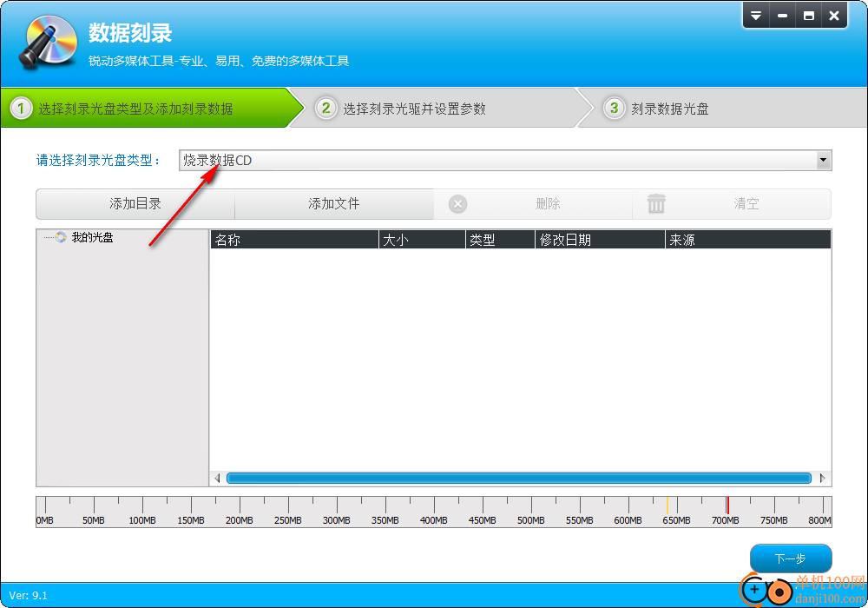Click the blue horizontal scrollbar thumb
This screenshot has width=868, height=608.
pyautogui.click(x=519, y=478)
